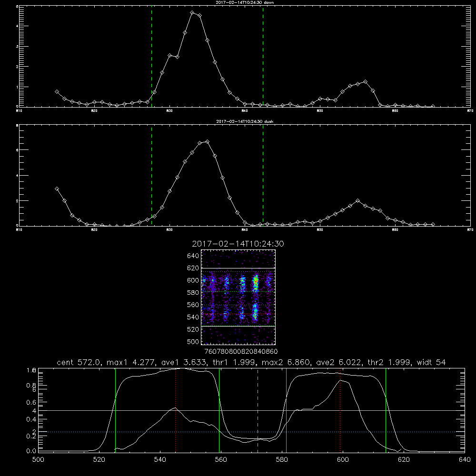Click the red dotted line near 545 in bottom plot

click(176, 410)
